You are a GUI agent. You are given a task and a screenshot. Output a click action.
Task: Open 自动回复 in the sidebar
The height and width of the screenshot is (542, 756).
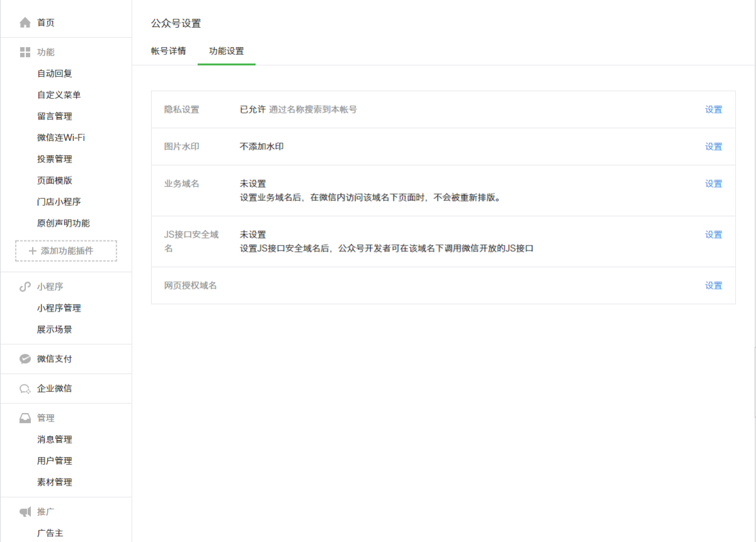tap(55, 74)
